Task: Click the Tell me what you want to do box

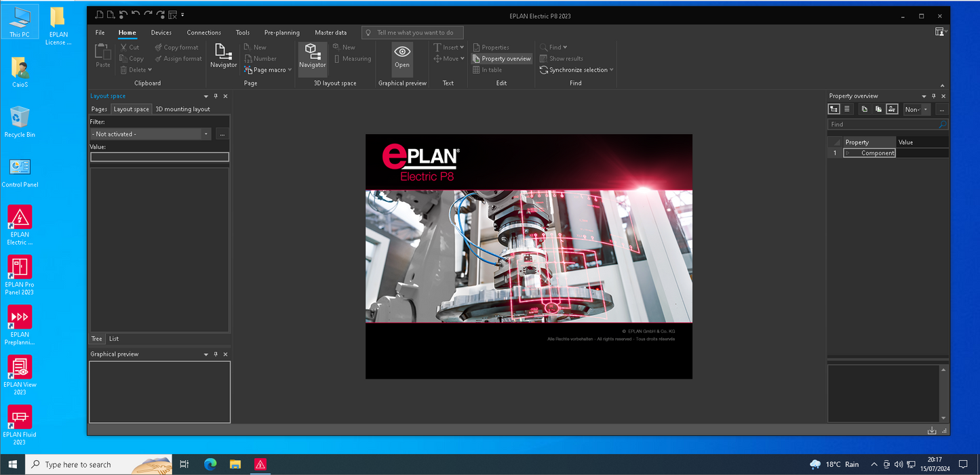Action: pyautogui.click(x=412, y=33)
